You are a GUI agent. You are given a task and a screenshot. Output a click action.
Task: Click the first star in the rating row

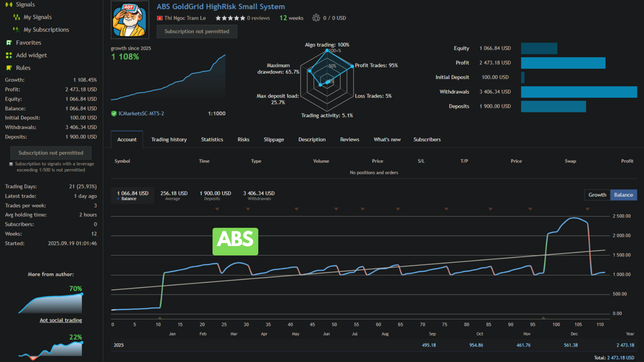coord(219,18)
